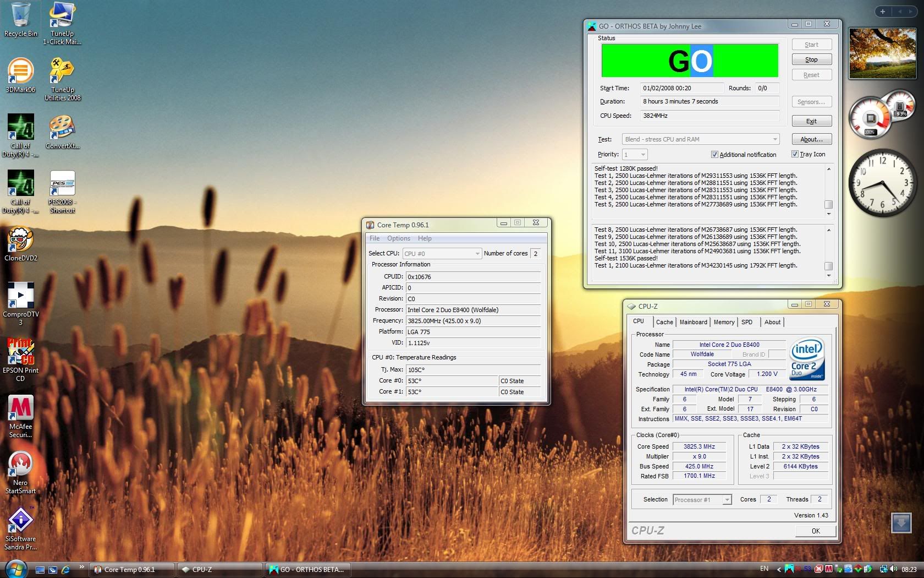Open the Orthos Test type dropdown
The width and height of the screenshot is (924, 578).
[701, 139]
